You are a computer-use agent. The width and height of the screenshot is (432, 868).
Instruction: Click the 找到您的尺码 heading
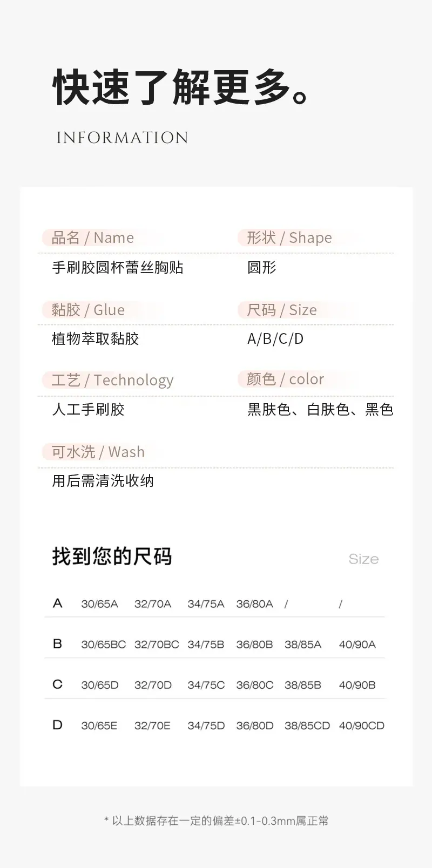(x=112, y=557)
